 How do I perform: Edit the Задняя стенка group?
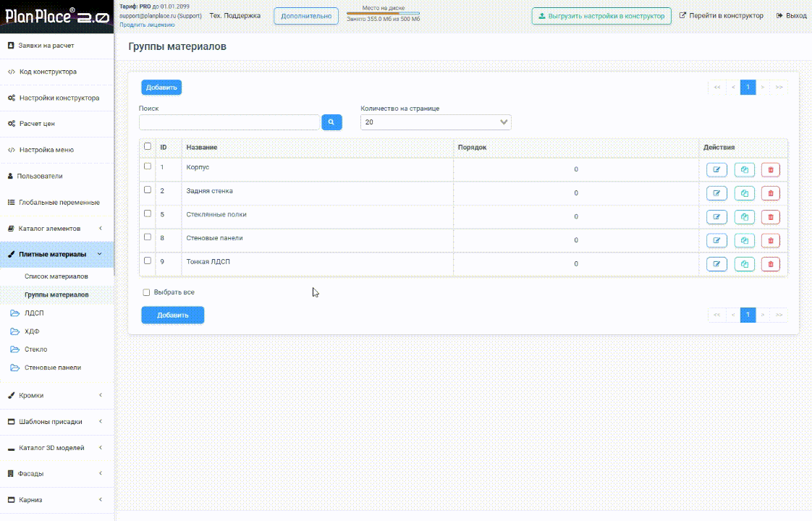pos(716,193)
